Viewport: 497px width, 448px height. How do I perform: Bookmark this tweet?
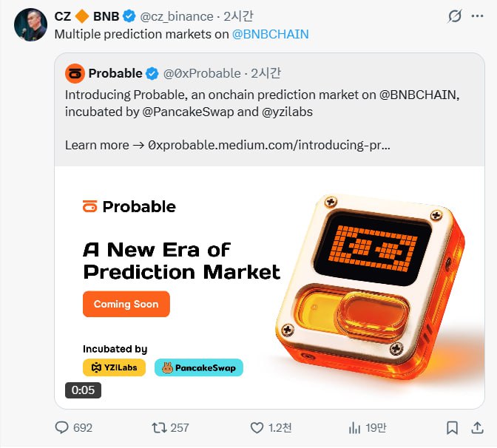(452, 427)
